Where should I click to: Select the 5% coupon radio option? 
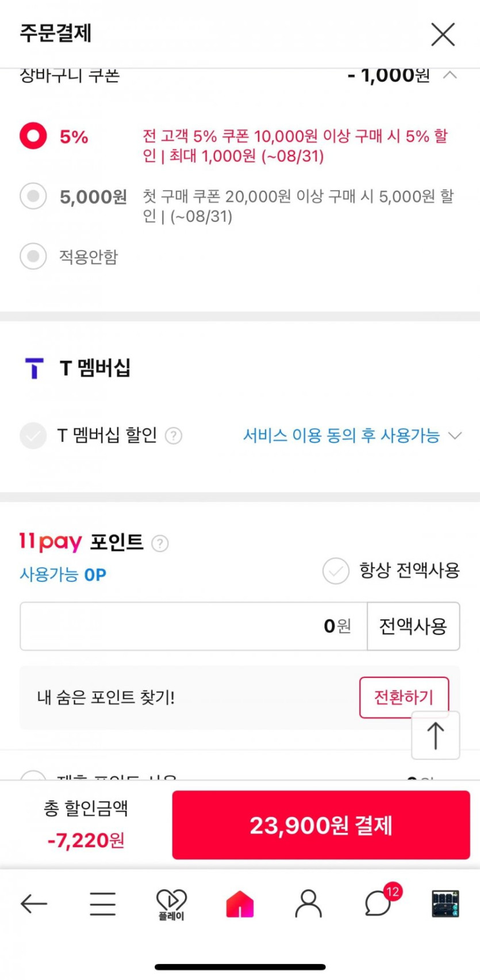(x=33, y=136)
